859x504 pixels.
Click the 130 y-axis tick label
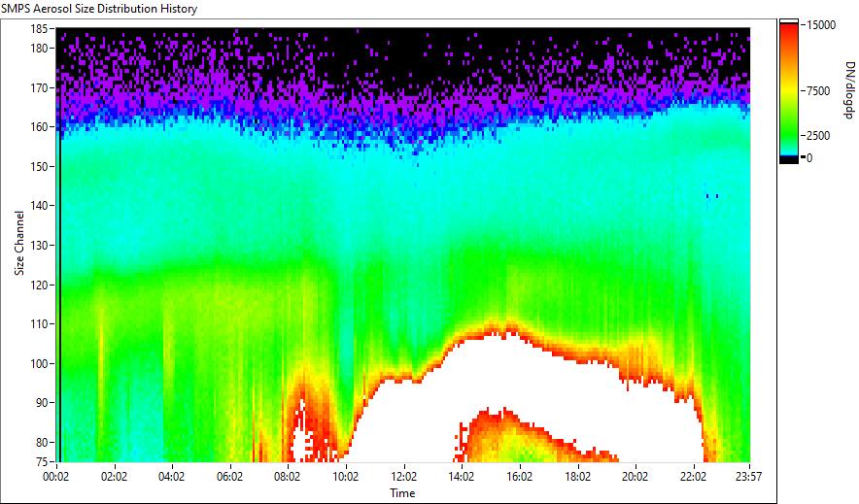click(39, 246)
